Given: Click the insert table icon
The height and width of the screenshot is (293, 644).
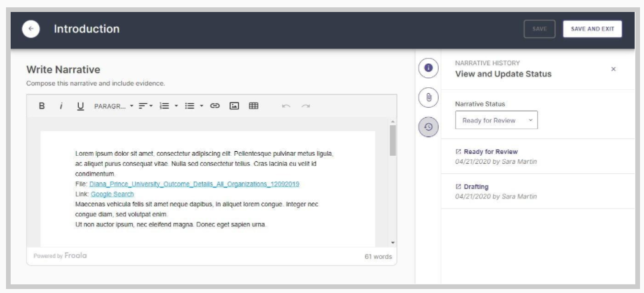Looking at the screenshot, I should [254, 106].
